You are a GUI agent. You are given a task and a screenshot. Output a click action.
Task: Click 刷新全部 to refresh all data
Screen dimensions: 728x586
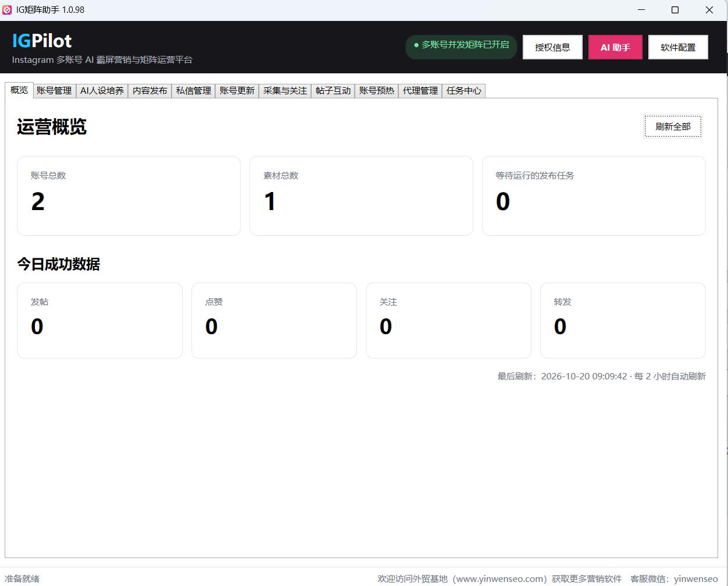[673, 126]
